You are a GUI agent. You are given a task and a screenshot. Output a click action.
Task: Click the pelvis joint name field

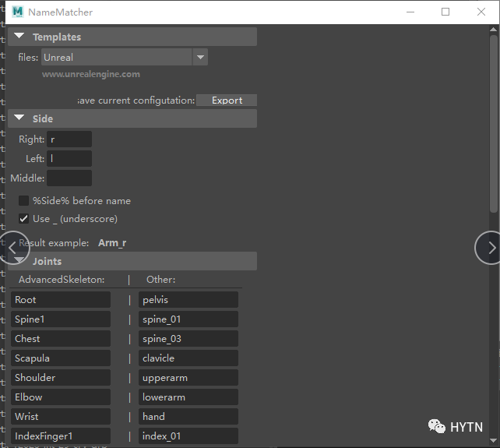click(188, 300)
